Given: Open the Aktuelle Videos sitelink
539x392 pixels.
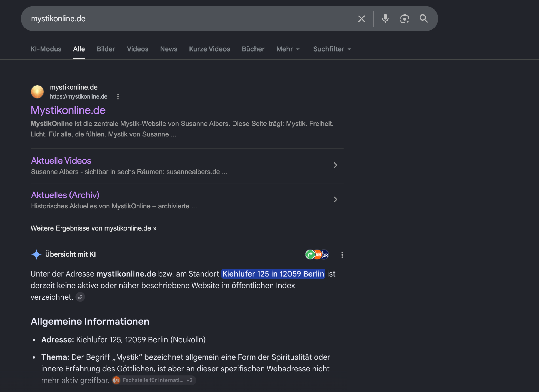Looking at the screenshot, I should click(61, 161).
